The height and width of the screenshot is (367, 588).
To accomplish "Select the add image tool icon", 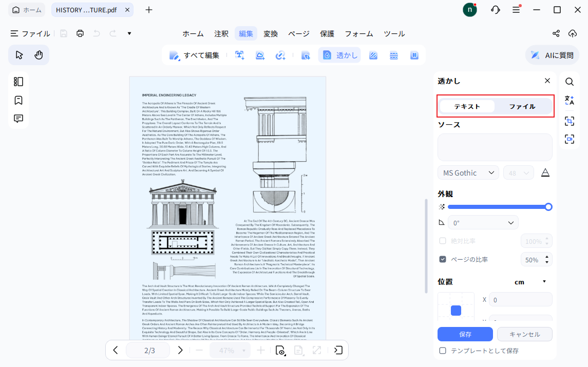I will [260, 55].
